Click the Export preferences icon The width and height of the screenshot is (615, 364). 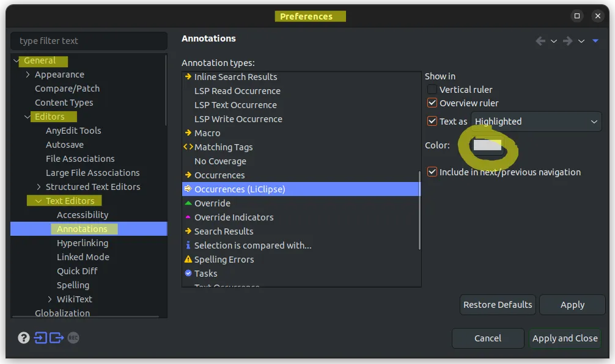click(57, 338)
